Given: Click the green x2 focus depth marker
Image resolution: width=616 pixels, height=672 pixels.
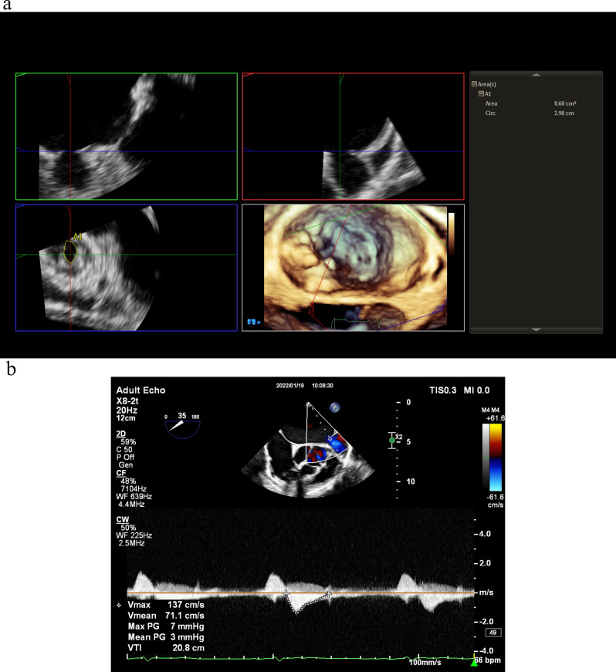Looking at the screenshot, I should [x=392, y=440].
